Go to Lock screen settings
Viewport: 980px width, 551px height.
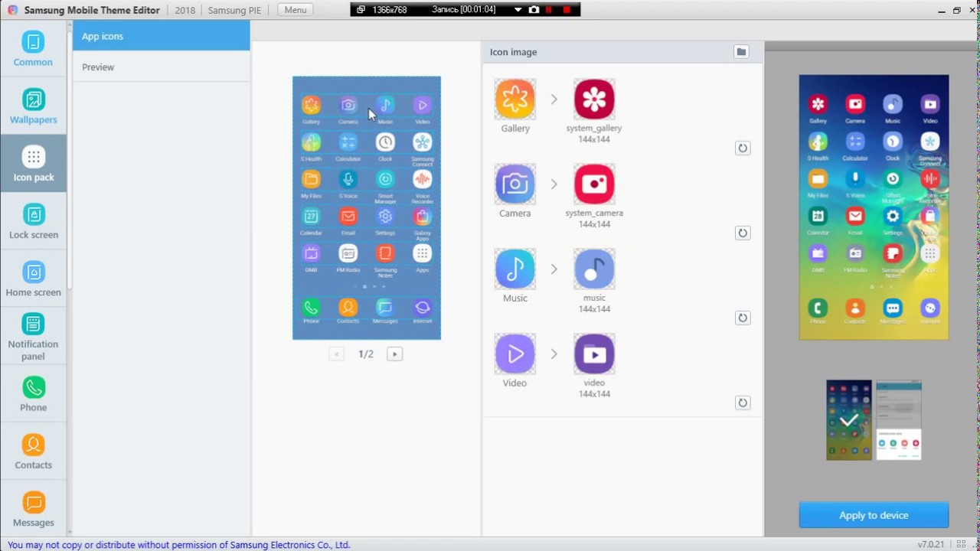click(x=33, y=221)
